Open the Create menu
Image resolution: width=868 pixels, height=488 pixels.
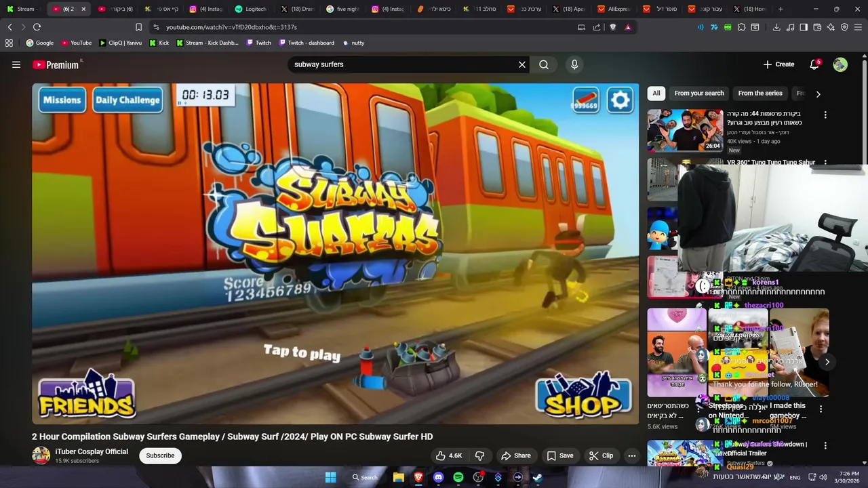tap(778, 64)
